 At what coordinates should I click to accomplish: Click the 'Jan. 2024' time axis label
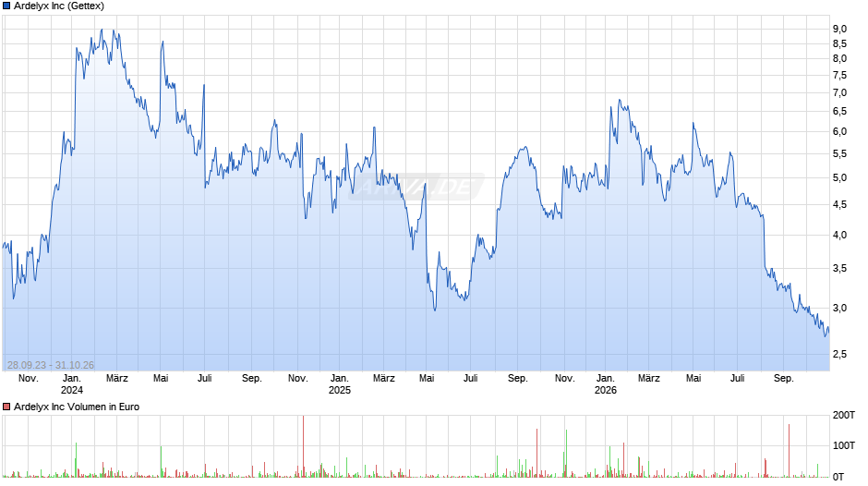[x=72, y=384]
